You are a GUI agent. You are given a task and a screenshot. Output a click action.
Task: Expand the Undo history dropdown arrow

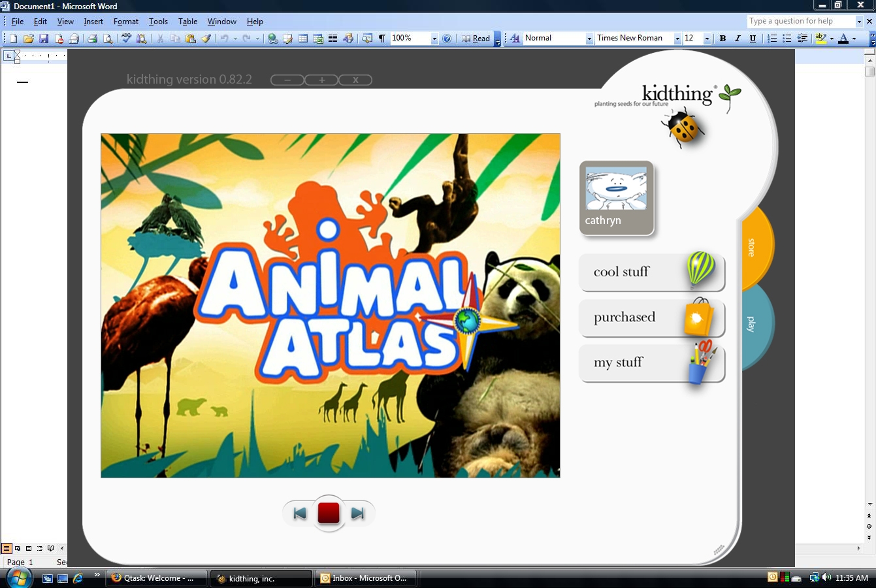235,39
